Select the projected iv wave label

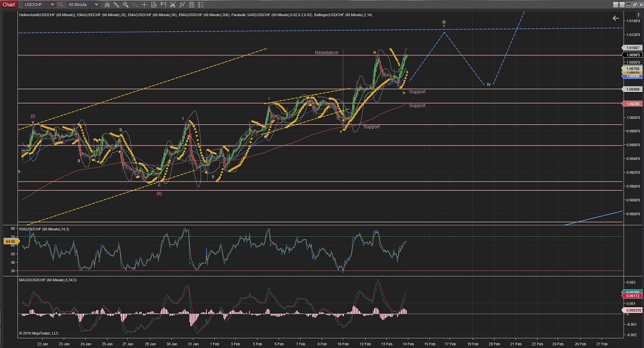[489, 84]
